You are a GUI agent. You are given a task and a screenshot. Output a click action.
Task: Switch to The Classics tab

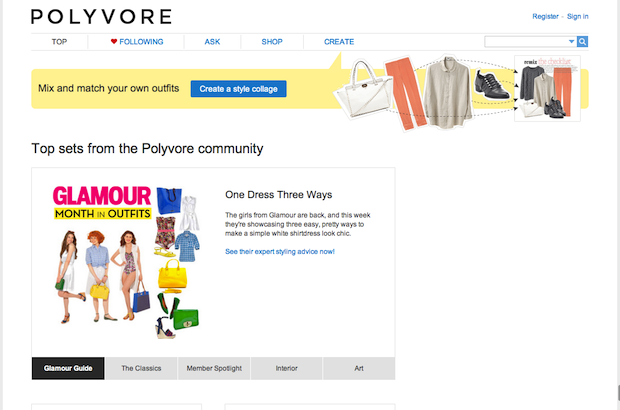click(141, 368)
